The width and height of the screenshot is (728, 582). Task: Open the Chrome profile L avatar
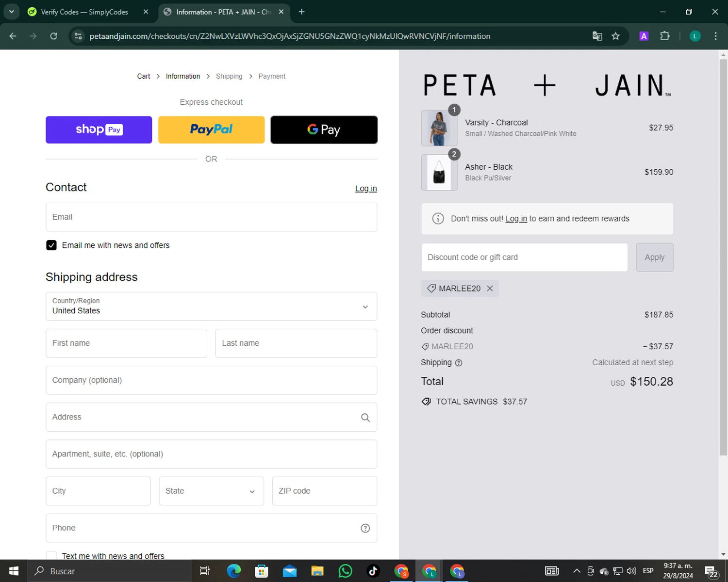(695, 36)
